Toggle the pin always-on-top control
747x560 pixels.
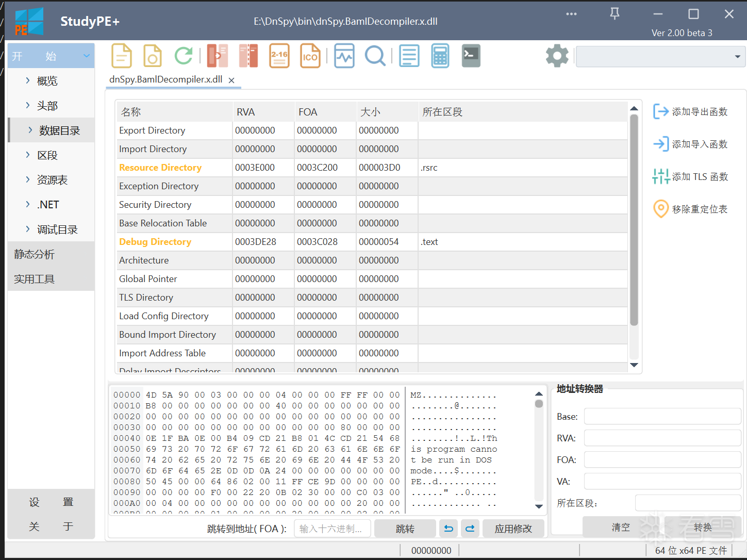point(615,14)
